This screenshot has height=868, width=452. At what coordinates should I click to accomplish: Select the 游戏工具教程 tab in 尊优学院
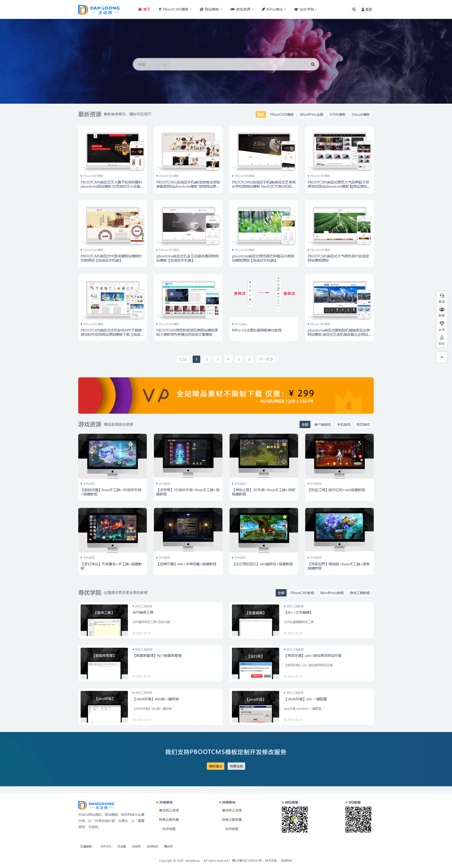pos(359,593)
